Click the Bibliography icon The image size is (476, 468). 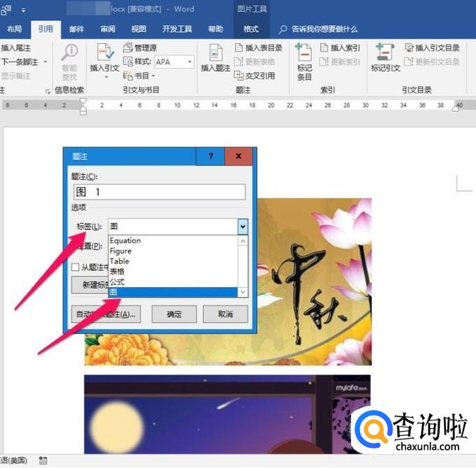[128, 75]
